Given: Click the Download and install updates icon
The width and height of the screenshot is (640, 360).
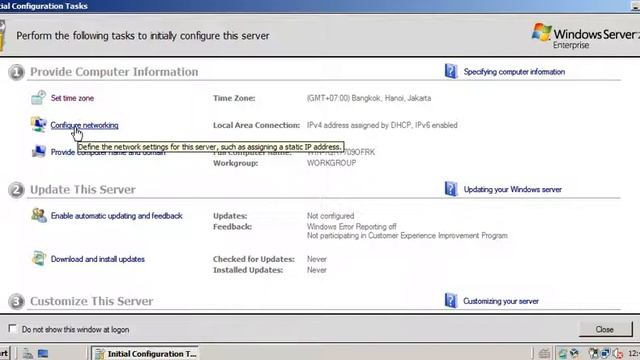Looking at the screenshot, I should [x=39, y=258].
